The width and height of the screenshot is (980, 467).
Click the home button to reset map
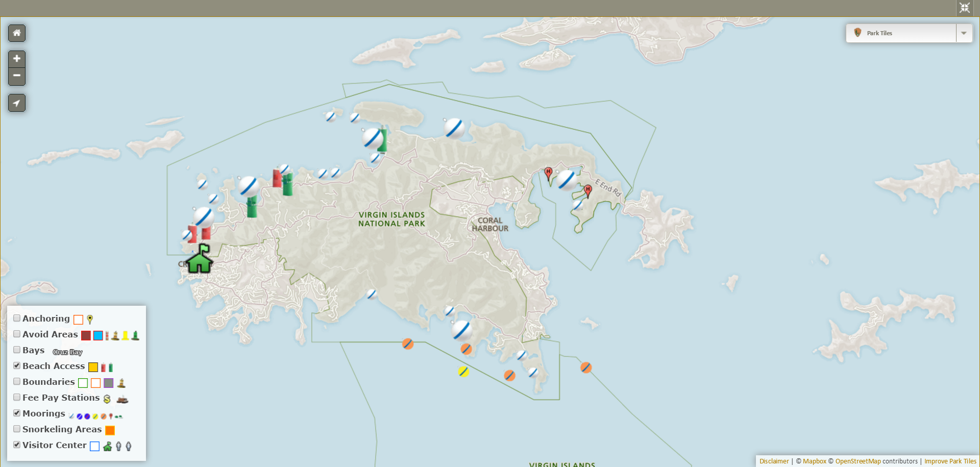[x=17, y=33]
